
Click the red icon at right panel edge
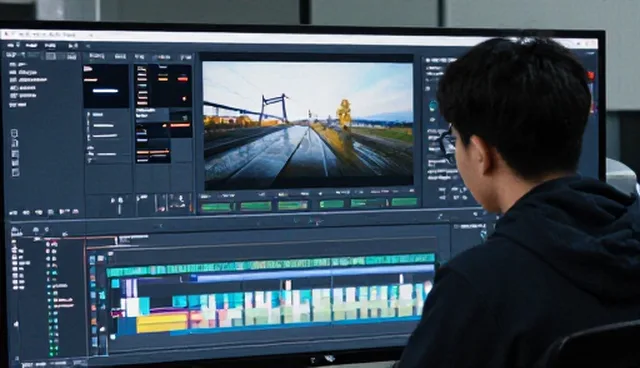tap(591, 75)
